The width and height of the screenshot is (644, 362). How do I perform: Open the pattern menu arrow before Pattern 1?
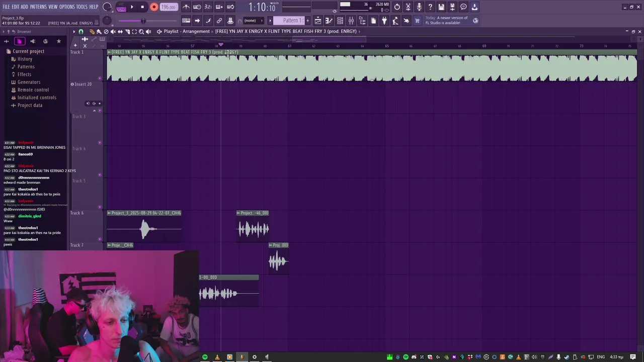(x=270, y=21)
